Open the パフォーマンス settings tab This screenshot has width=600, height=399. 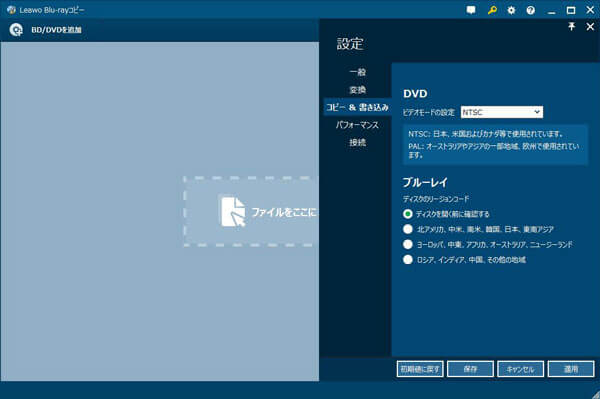pyautogui.click(x=357, y=125)
